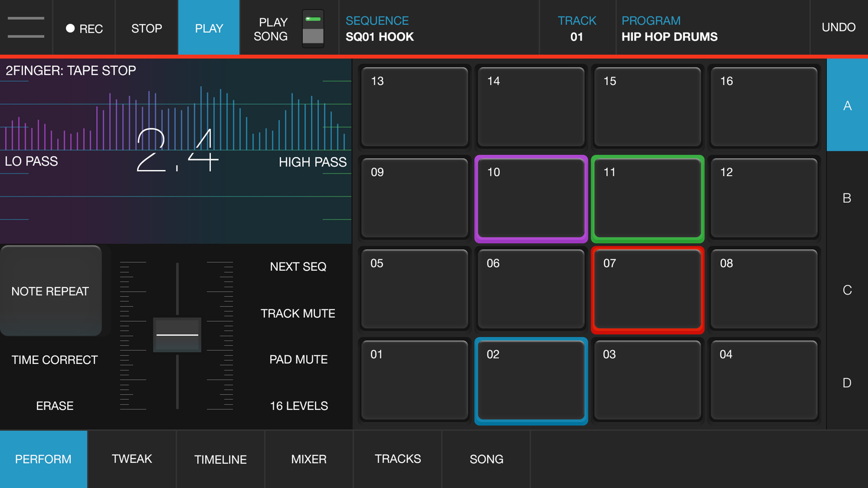
Task: Toggle the NOTE REPEAT button
Action: tap(51, 291)
